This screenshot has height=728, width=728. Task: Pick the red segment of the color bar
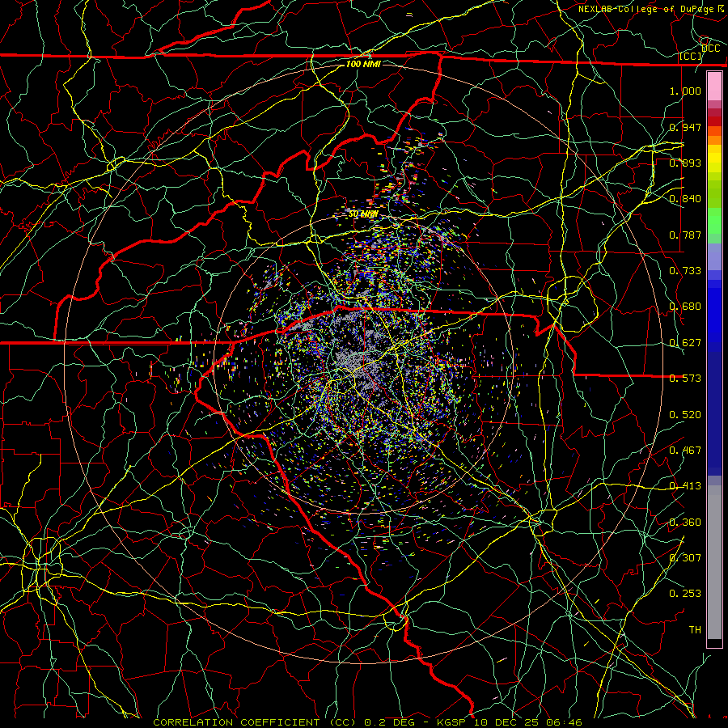714,121
